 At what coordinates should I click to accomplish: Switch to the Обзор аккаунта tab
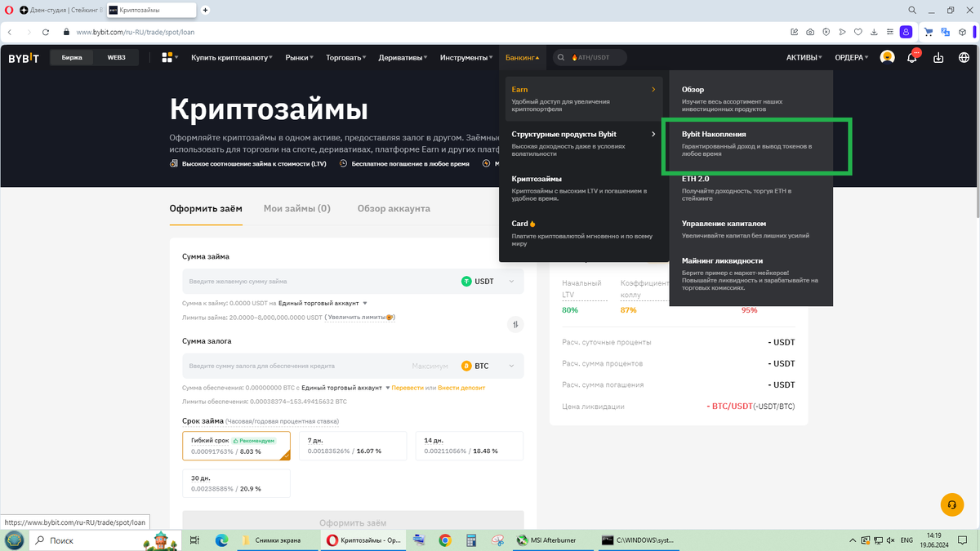click(x=394, y=208)
